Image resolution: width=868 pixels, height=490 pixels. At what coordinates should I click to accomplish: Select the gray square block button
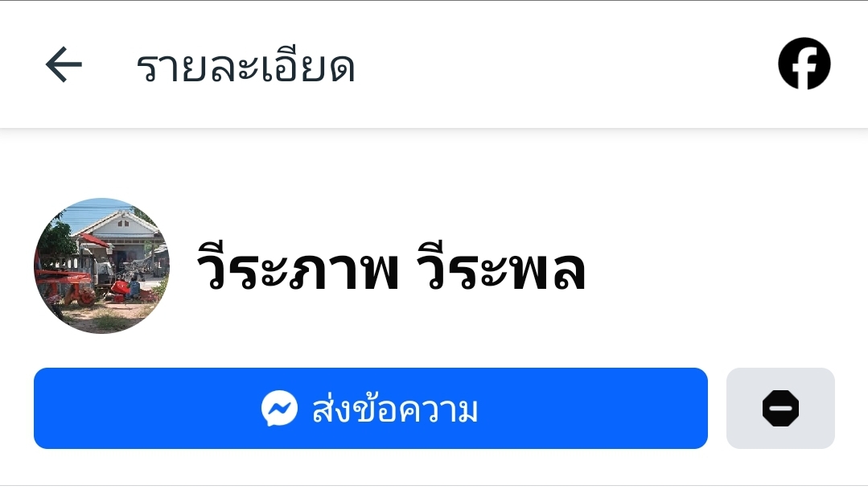(780, 409)
